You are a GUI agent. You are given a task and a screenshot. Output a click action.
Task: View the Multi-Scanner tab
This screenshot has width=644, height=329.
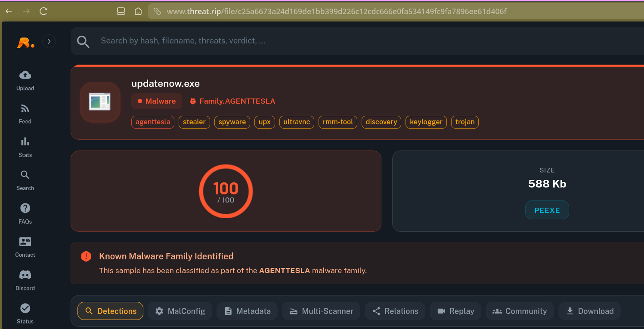(321, 311)
